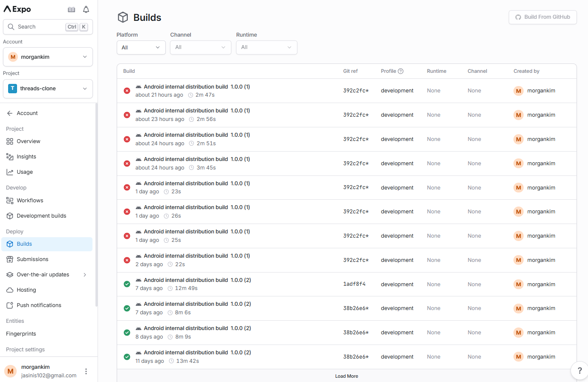Click git ref 1adf8f4
The image size is (588, 382).
click(x=355, y=284)
